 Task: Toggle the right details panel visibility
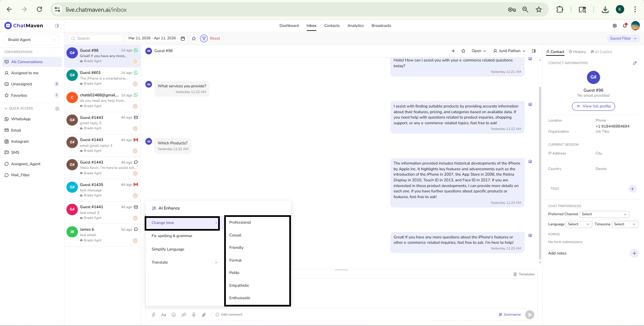click(534, 51)
